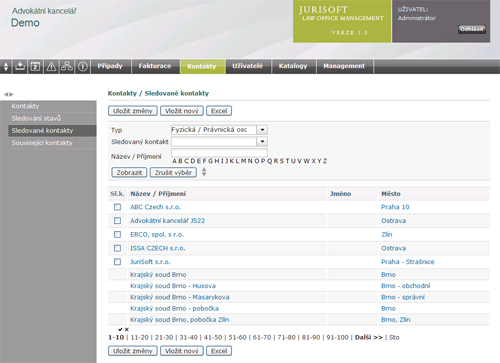Click the warning triangle toolbar icon
The width and height of the screenshot is (500, 363).
click(51, 66)
